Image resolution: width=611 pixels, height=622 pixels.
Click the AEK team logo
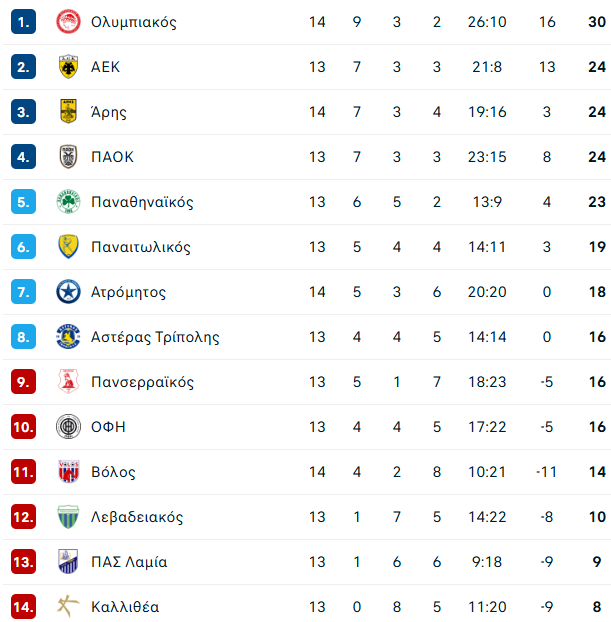coord(68,66)
